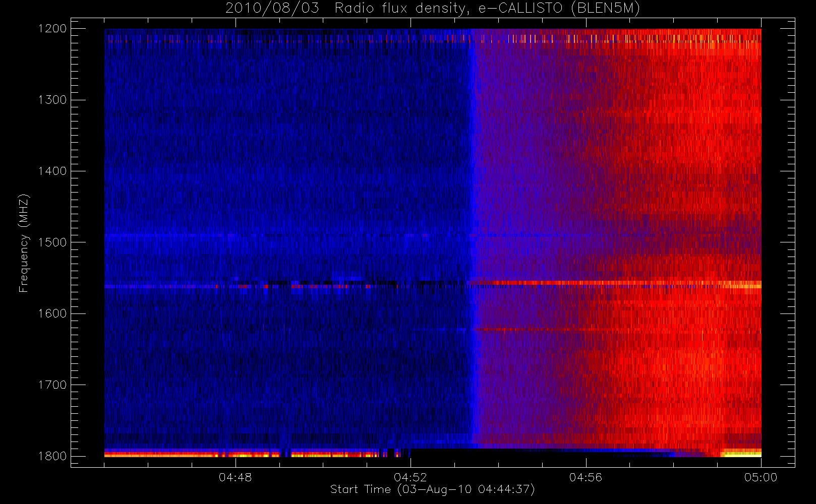This screenshot has width=816, height=504.
Task: Select the 1300 frequency tick label
Action: coord(52,100)
